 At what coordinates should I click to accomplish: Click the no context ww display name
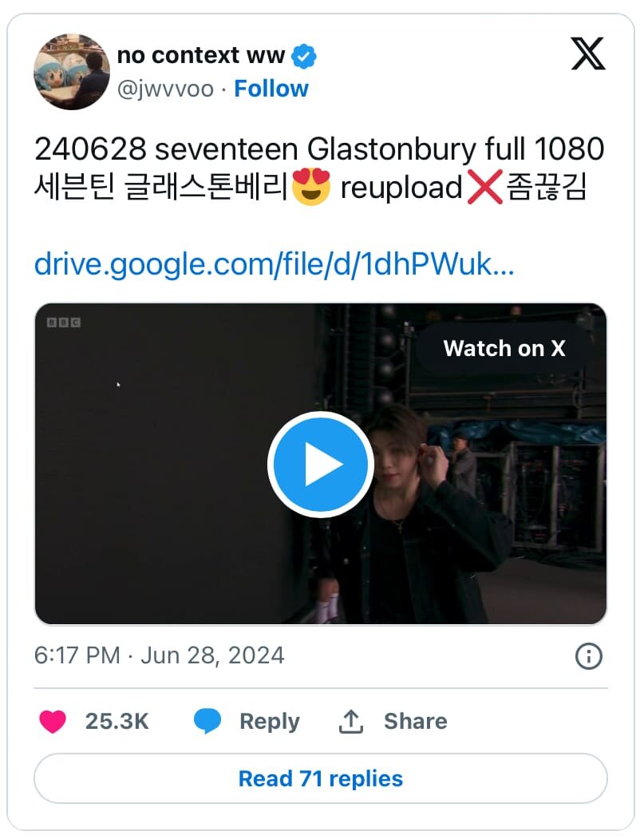tap(201, 56)
